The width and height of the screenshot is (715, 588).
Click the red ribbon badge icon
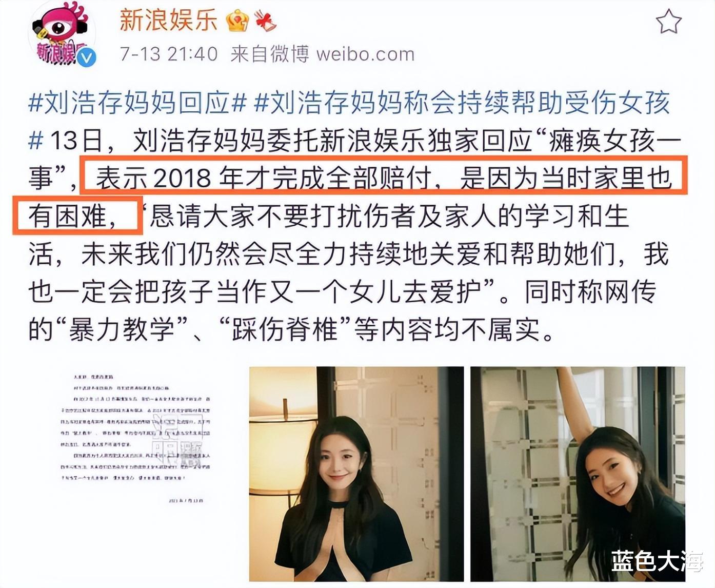[x=265, y=21]
